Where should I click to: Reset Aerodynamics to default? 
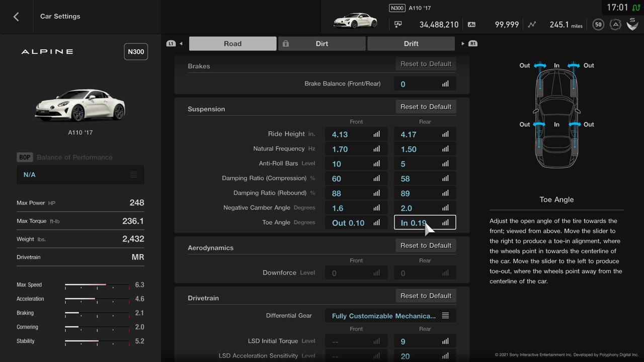point(426,245)
